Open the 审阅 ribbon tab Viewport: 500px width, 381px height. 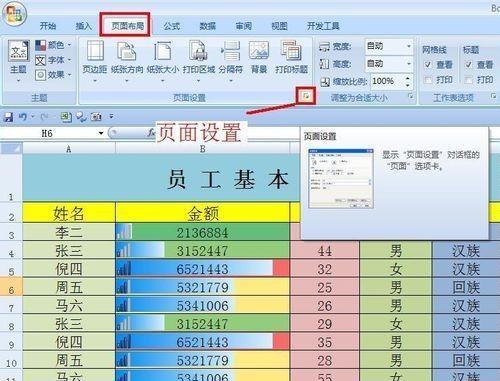(243, 26)
